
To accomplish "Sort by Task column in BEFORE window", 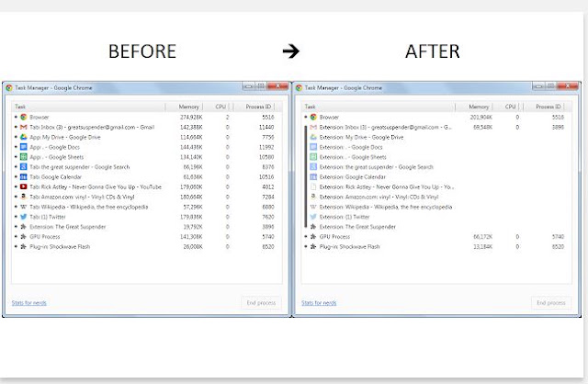I will [88, 107].
